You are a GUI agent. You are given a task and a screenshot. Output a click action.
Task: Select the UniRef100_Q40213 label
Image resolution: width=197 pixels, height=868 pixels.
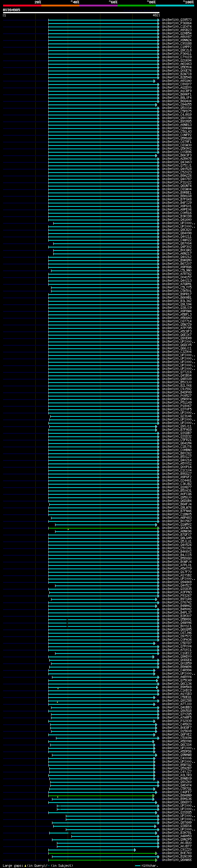click(x=177, y=281)
